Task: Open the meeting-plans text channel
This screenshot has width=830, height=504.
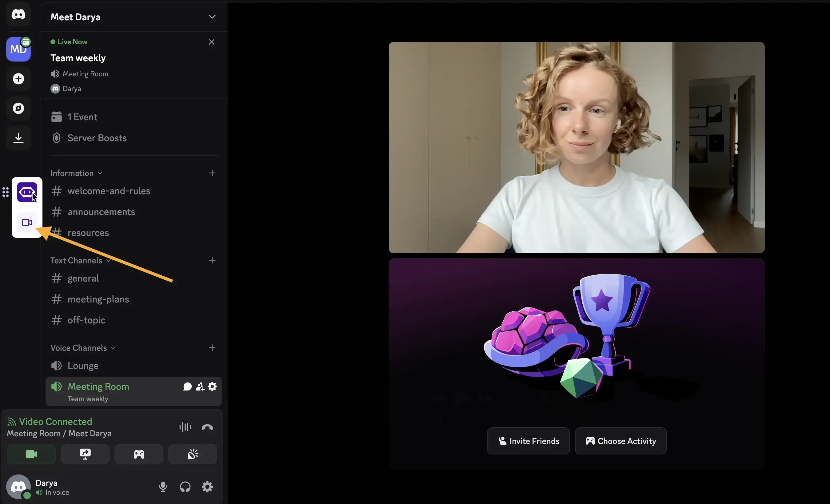Action: point(98,299)
